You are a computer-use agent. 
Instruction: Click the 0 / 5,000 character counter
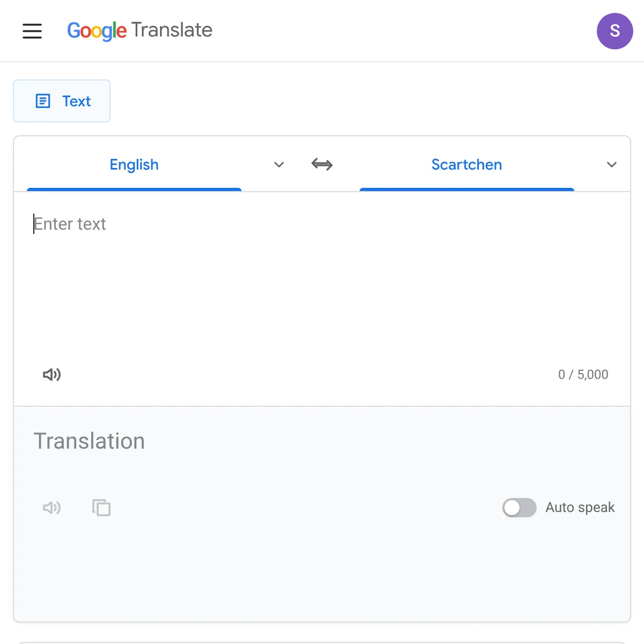583,375
